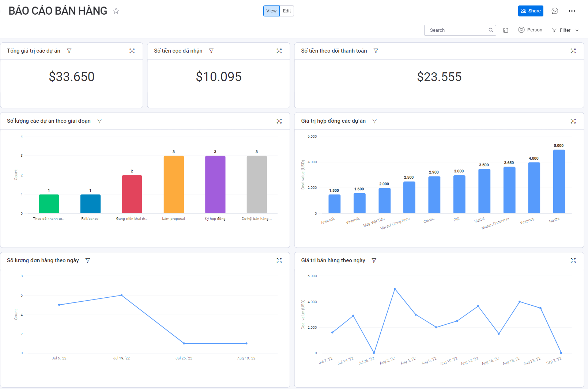Filter the Số tiền theo dõi thanh toán widget

[376, 51]
